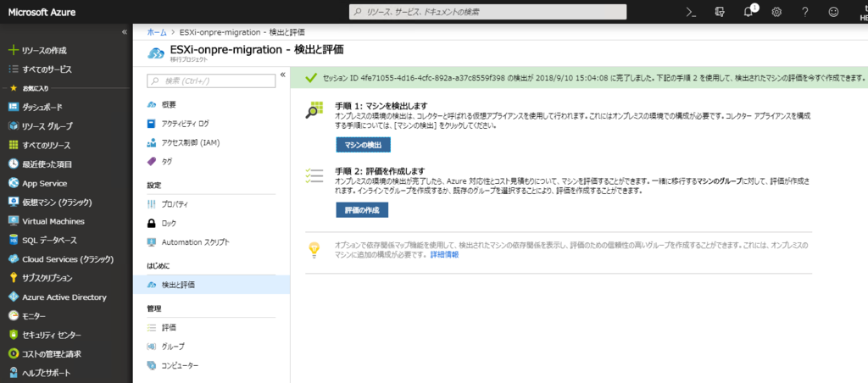Go to ホーム breadcrumb link
Image resolution: width=868 pixels, height=383 pixels.
tap(157, 32)
